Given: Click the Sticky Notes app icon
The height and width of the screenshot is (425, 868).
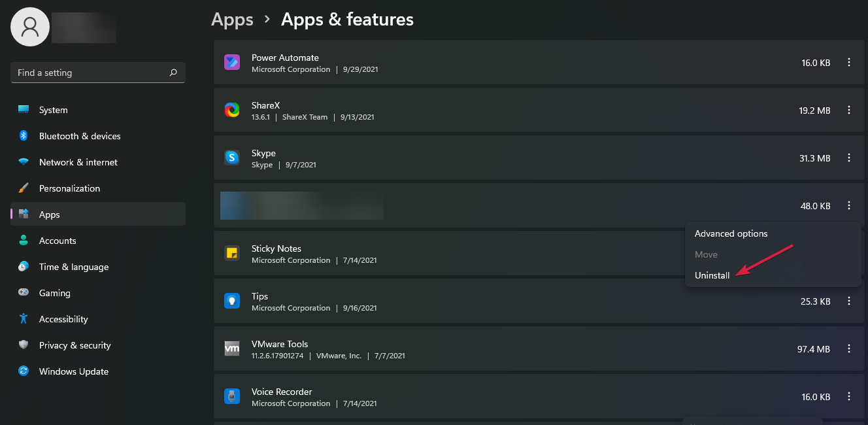Looking at the screenshot, I should click(232, 253).
